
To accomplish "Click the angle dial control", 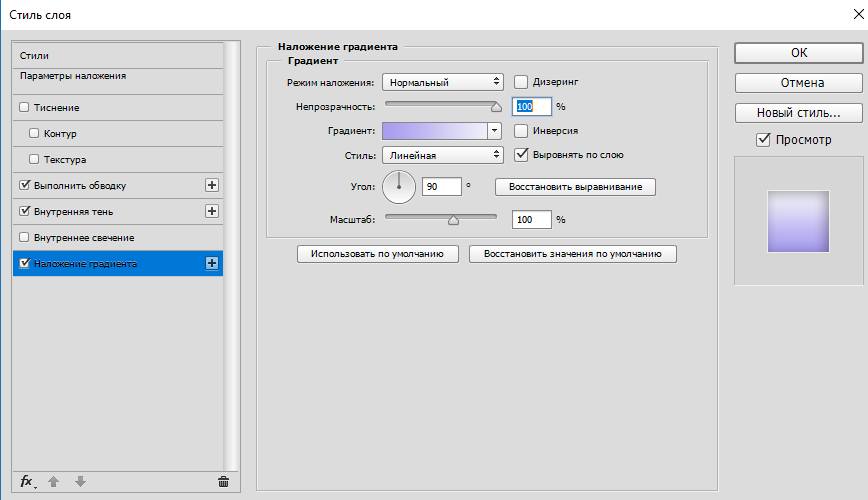I will coord(399,187).
